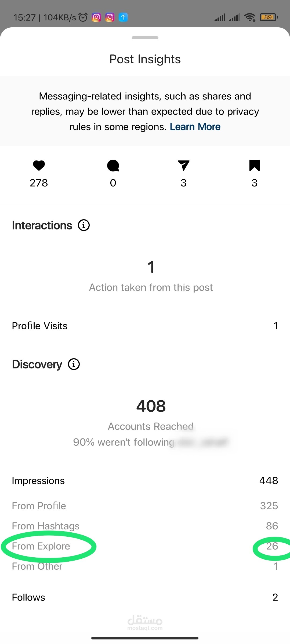Open the Interactions info icon
Screen dimensions: 290x644
tap(84, 225)
